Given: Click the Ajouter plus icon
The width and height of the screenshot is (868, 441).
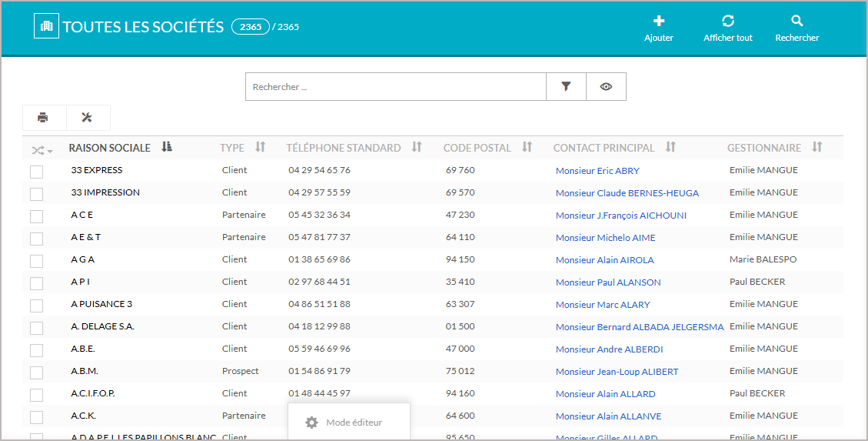Looking at the screenshot, I should pyautogui.click(x=658, y=22).
